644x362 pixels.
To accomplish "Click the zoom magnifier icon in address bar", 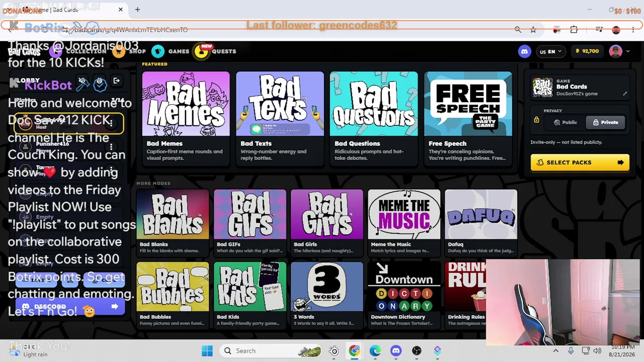I will click(x=518, y=30).
